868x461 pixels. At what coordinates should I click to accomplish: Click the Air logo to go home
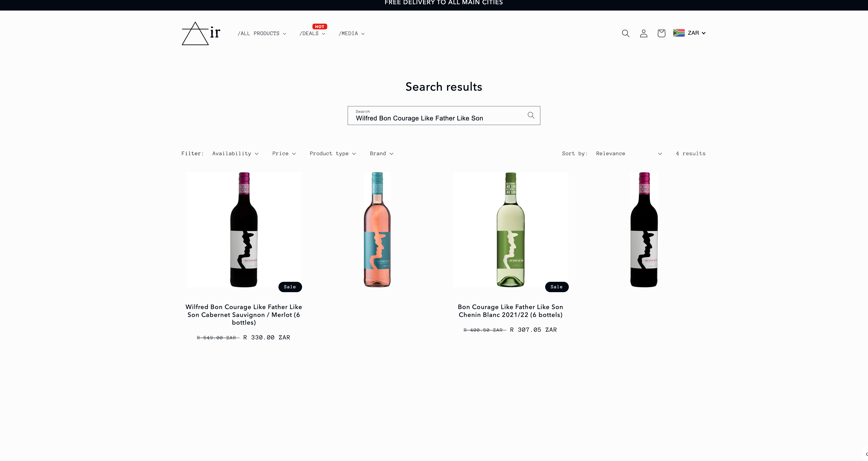click(x=201, y=33)
